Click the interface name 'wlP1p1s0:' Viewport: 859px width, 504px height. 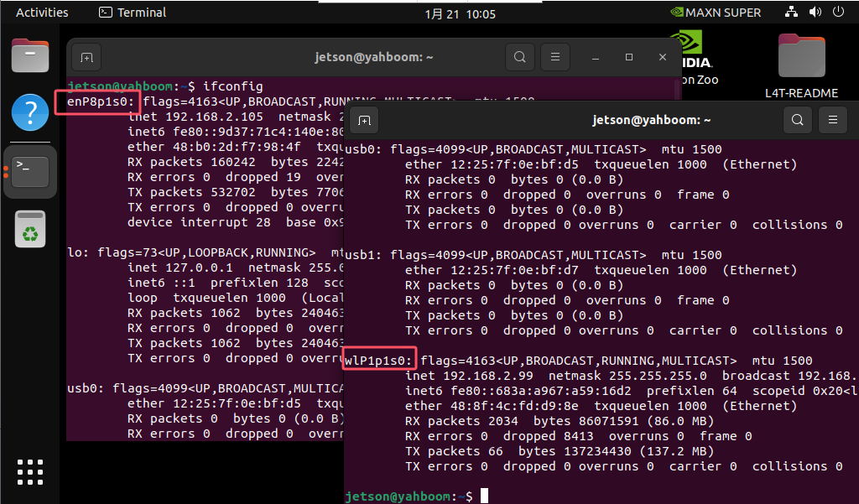point(378,361)
